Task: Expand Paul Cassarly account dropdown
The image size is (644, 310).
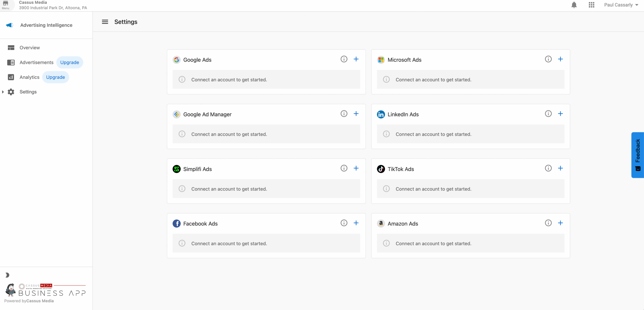Action: pos(621,5)
